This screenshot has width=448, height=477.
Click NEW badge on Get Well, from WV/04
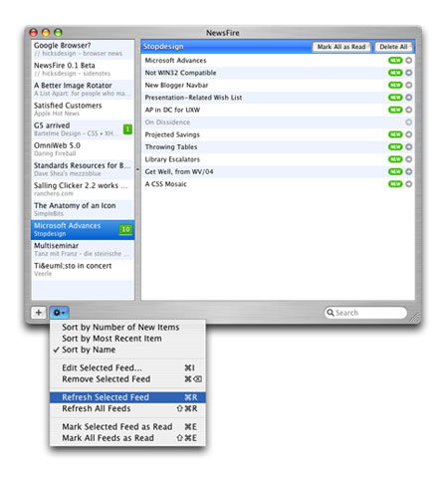[395, 171]
